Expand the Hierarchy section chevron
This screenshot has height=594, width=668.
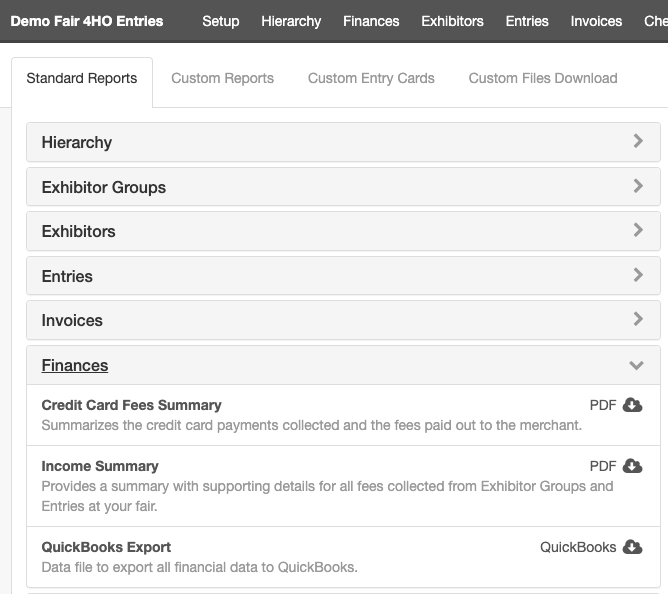click(x=638, y=141)
